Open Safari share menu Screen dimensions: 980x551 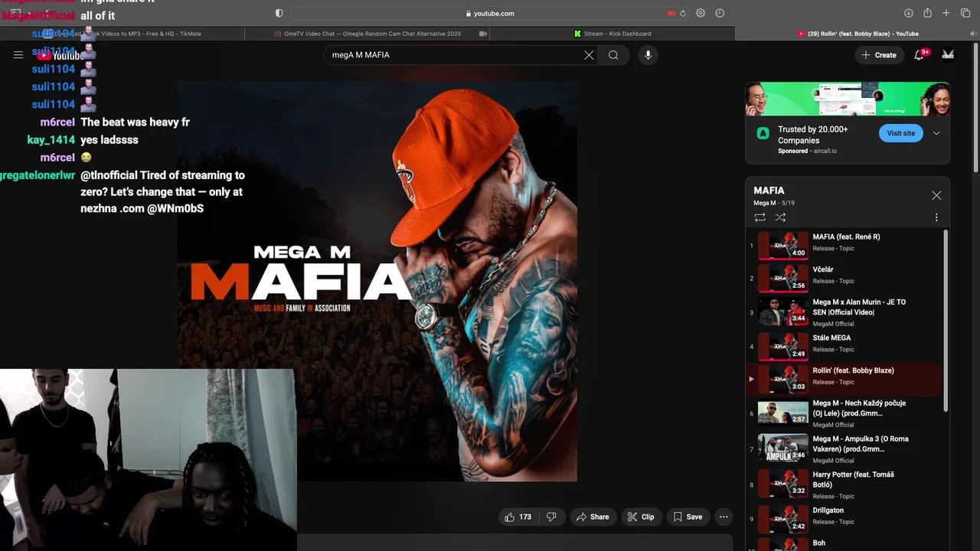tap(927, 13)
